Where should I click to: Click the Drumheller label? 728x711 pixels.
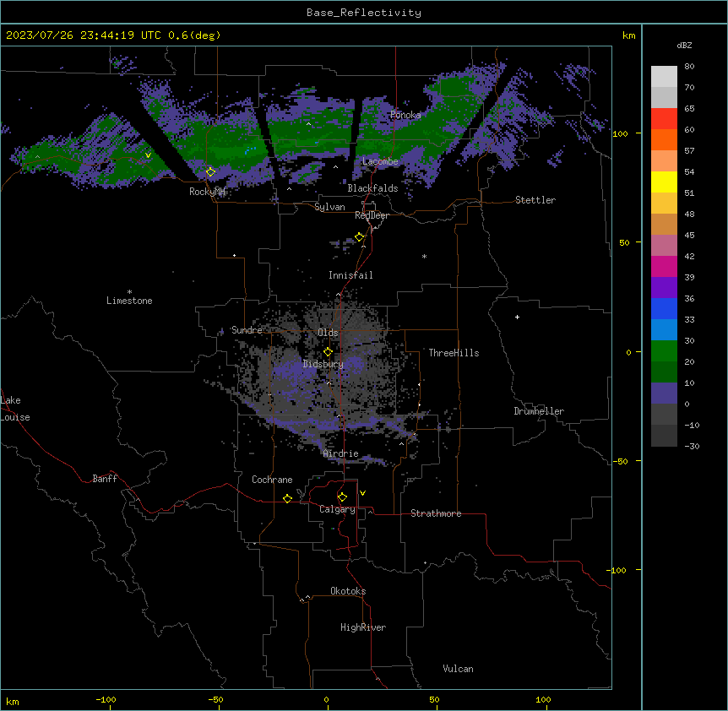[x=539, y=411]
